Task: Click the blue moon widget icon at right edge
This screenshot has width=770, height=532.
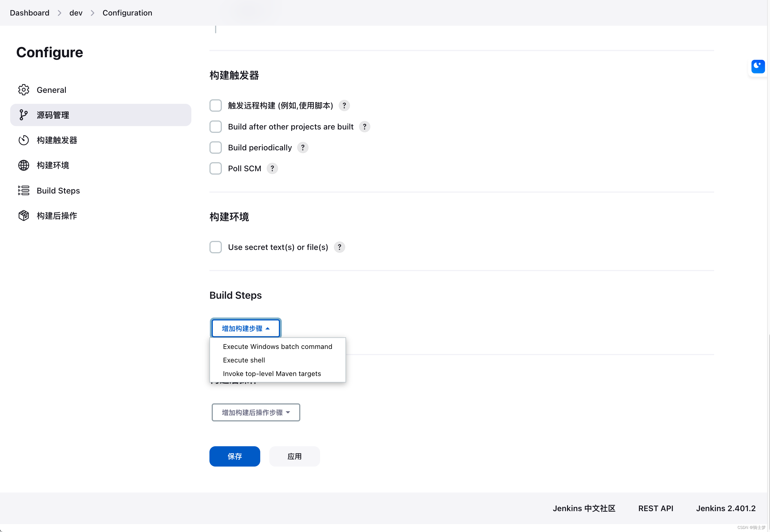Action: (758, 66)
